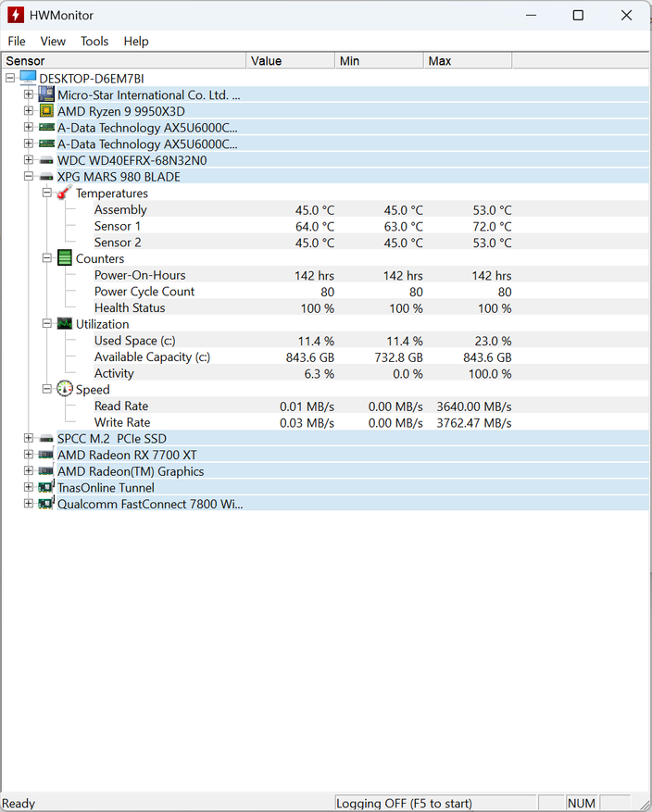Select the Write Rate row
The width and height of the screenshot is (652, 812).
(x=370, y=422)
